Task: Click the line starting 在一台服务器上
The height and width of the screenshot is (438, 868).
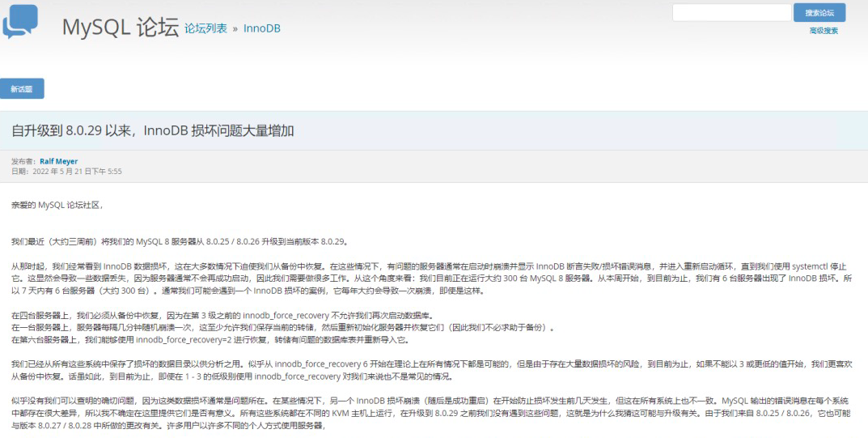Action: 283,327
